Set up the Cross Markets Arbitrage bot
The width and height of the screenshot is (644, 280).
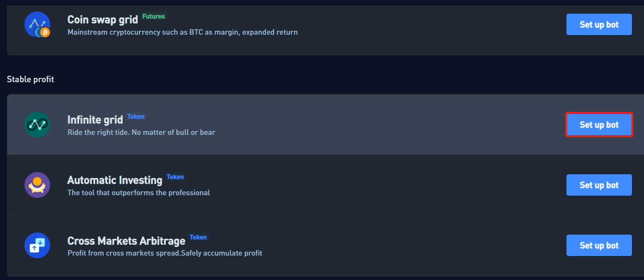point(599,245)
